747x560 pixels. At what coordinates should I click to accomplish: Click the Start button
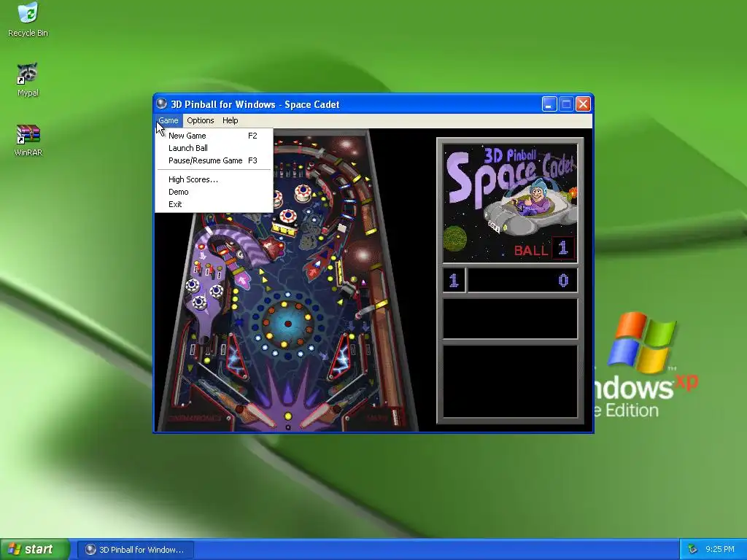[34, 549]
